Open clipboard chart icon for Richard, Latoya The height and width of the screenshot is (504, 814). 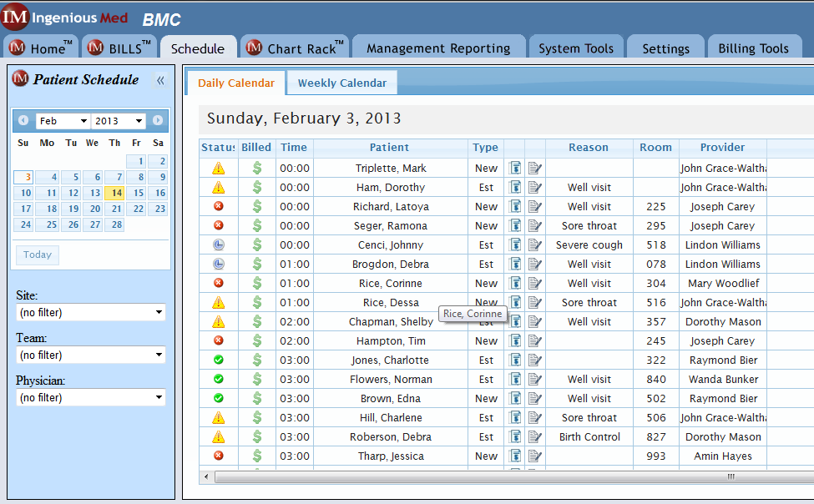coord(515,207)
